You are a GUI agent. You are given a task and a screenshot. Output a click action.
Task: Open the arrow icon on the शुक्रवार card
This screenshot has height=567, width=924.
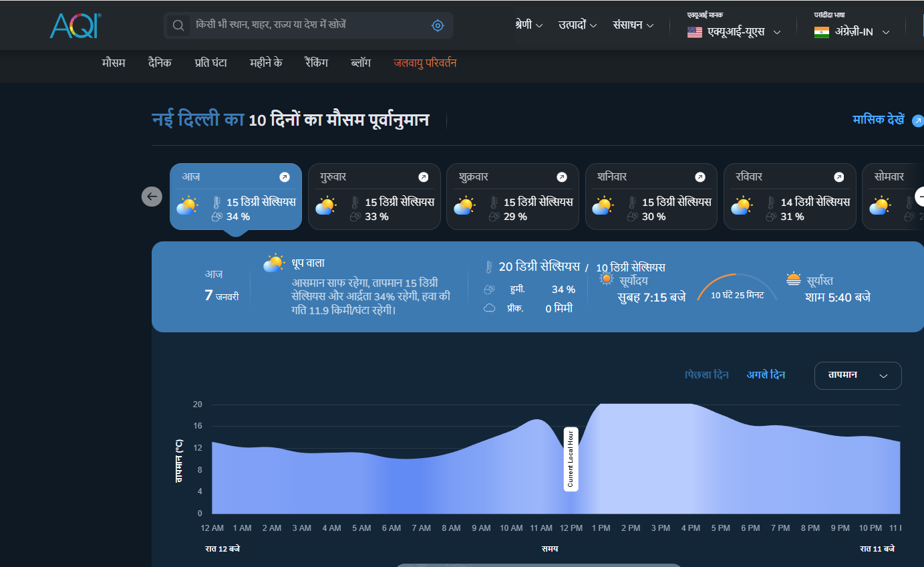[562, 177]
